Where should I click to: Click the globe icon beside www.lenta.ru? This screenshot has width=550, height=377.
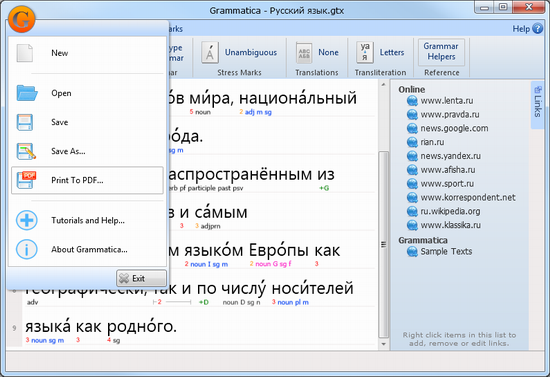click(412, 101)
